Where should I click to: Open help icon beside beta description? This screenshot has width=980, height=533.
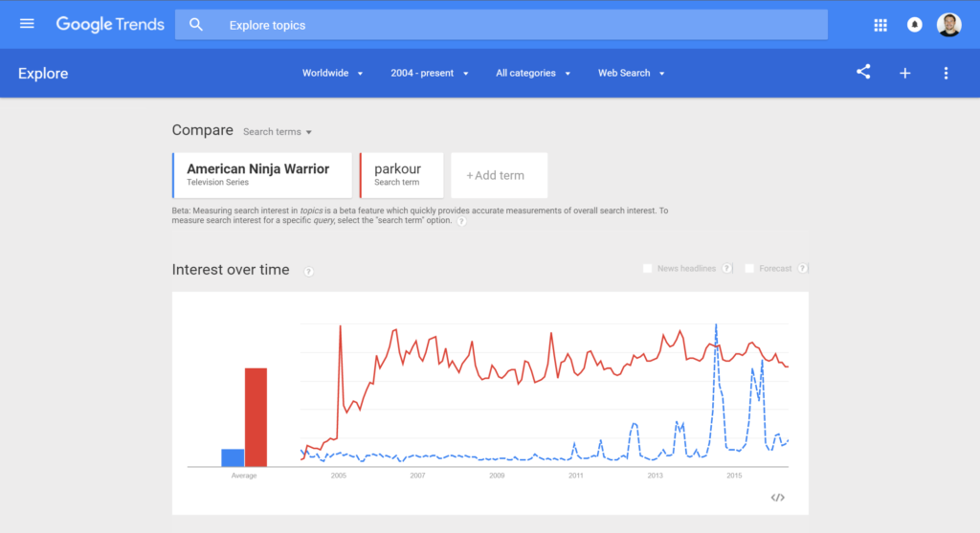461,221
